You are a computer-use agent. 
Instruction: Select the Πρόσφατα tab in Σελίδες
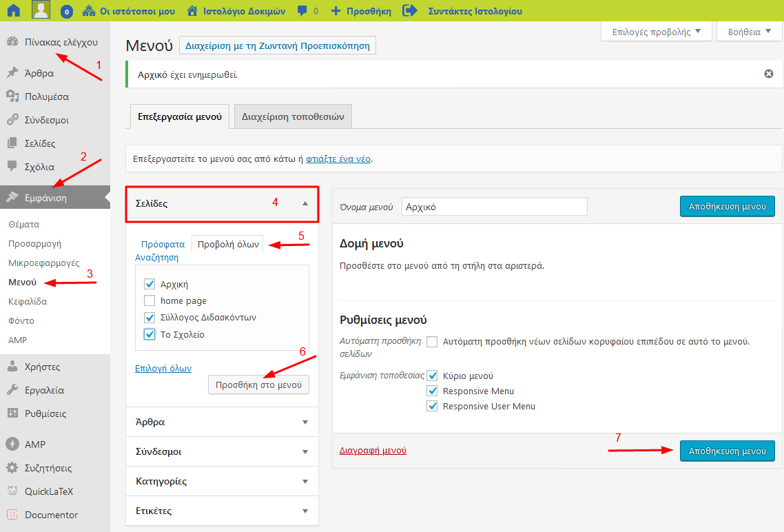pos(163,244)
